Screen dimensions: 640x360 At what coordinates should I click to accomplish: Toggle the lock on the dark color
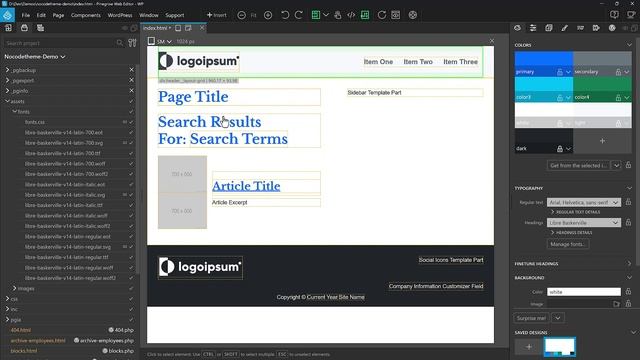tap(560, 149)
